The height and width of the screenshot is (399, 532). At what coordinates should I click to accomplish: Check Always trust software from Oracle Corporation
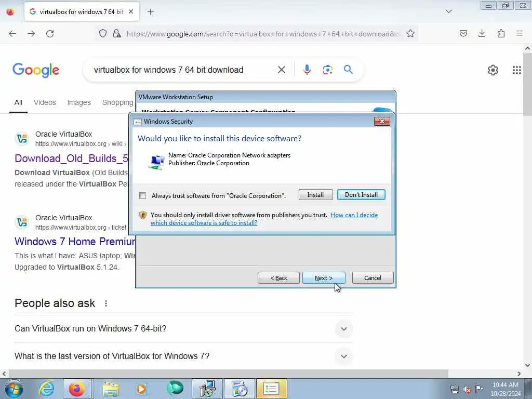[142, 196]
